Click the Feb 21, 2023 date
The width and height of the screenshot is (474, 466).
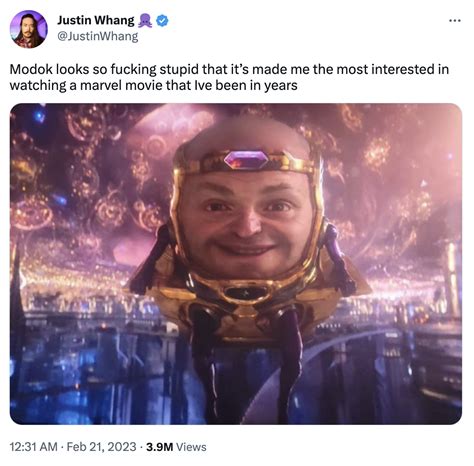(101, 447)
